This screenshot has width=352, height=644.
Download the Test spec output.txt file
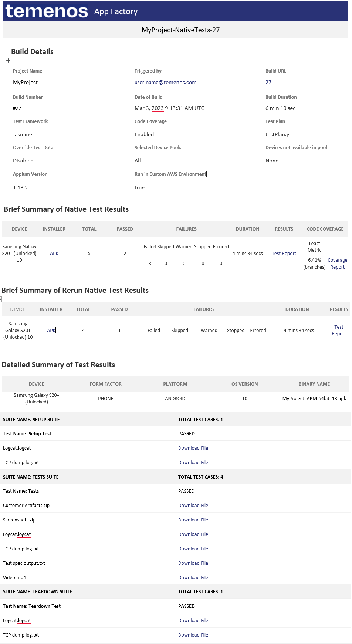193,563
